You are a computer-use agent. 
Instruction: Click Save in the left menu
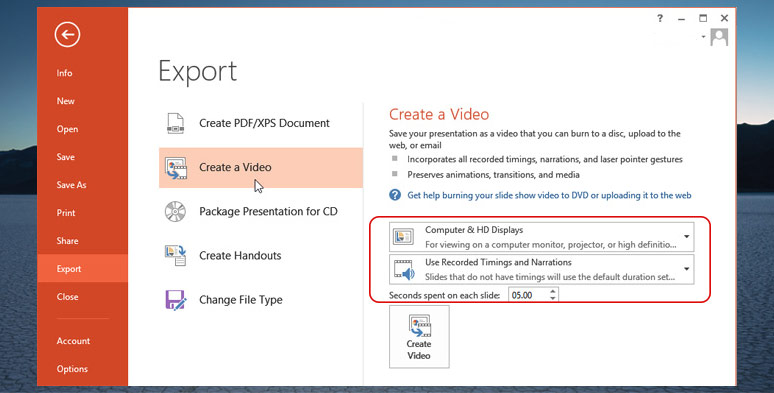point(65,157)
